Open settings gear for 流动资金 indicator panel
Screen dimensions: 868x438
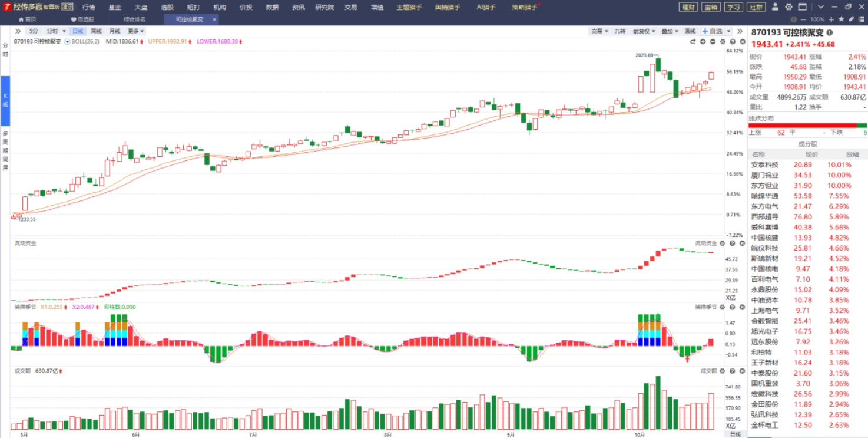point(723,243)
